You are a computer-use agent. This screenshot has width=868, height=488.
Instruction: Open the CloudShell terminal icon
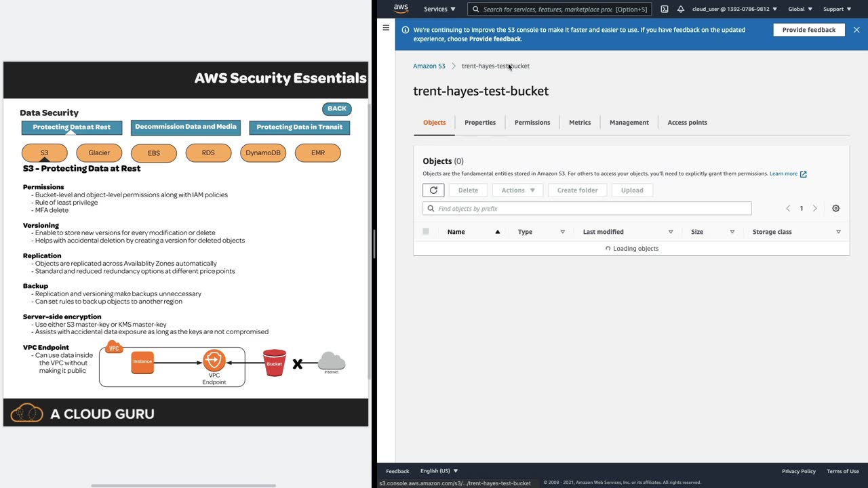(665, 9)
